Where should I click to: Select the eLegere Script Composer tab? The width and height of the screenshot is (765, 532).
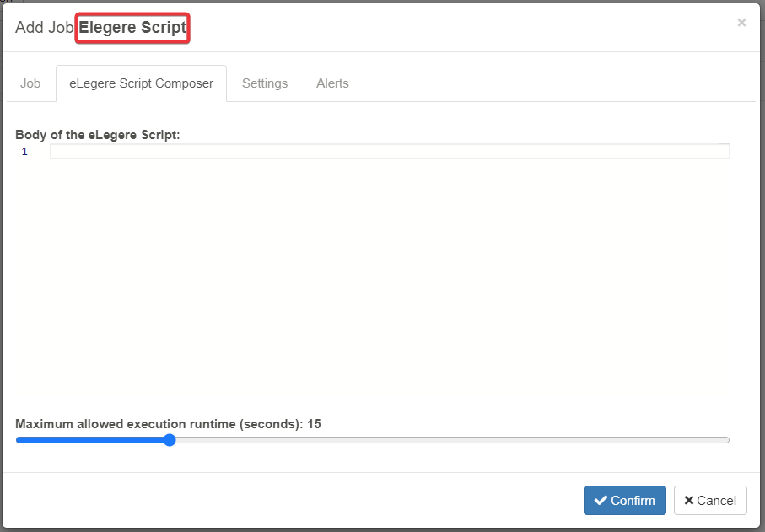(x=141, y=83)
